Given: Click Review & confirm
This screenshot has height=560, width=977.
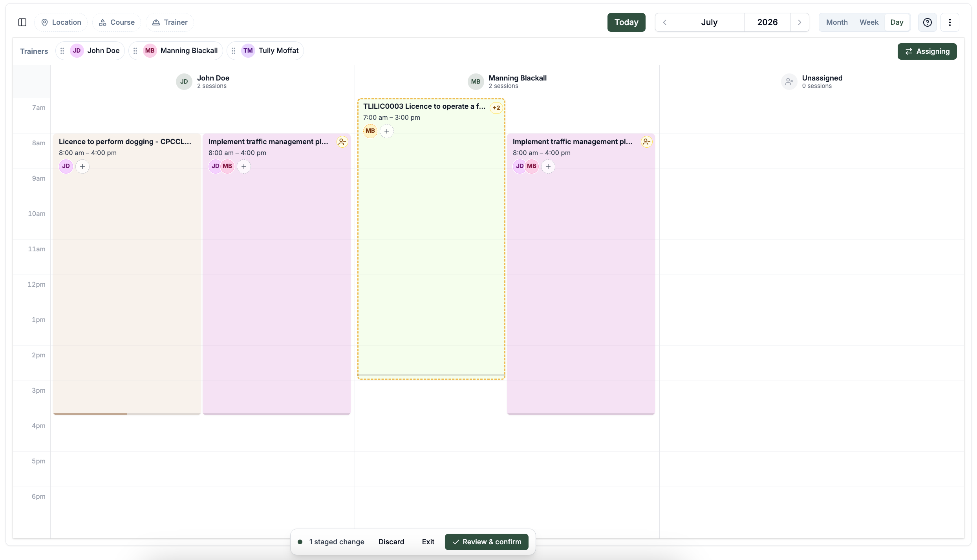Looking at the screenshot, I should pyautogui.click(x=487, y=542).
